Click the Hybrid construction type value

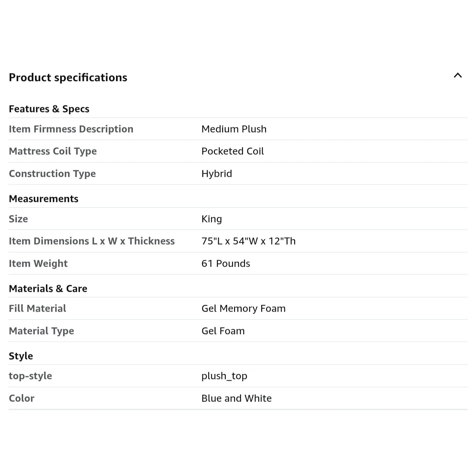[x=217, y=174]
